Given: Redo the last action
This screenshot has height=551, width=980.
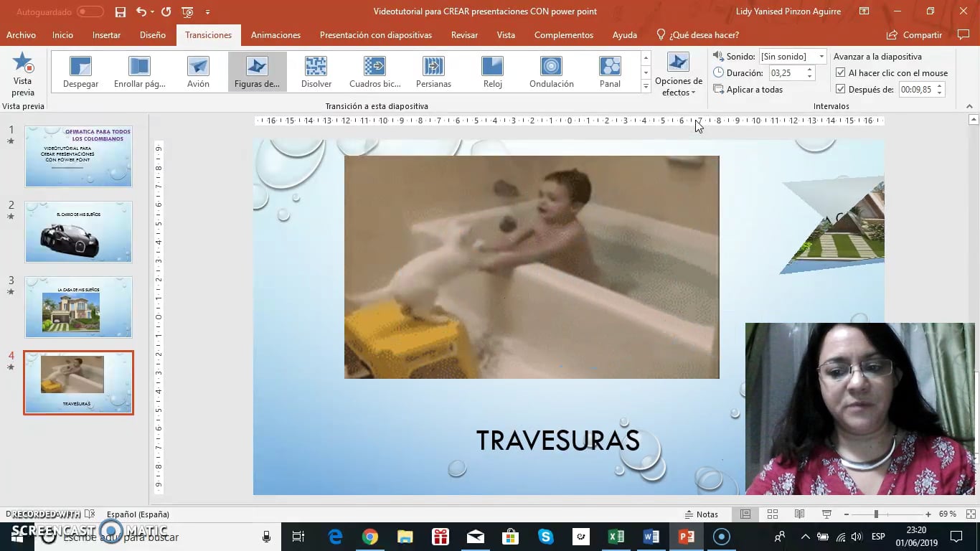Looking at the screenshot, I should (166, 11).
